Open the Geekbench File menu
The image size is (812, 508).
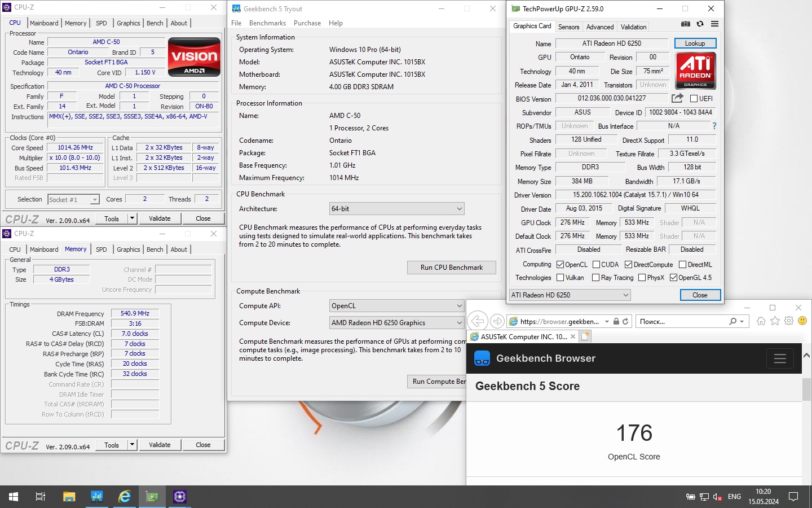point(236,23)
